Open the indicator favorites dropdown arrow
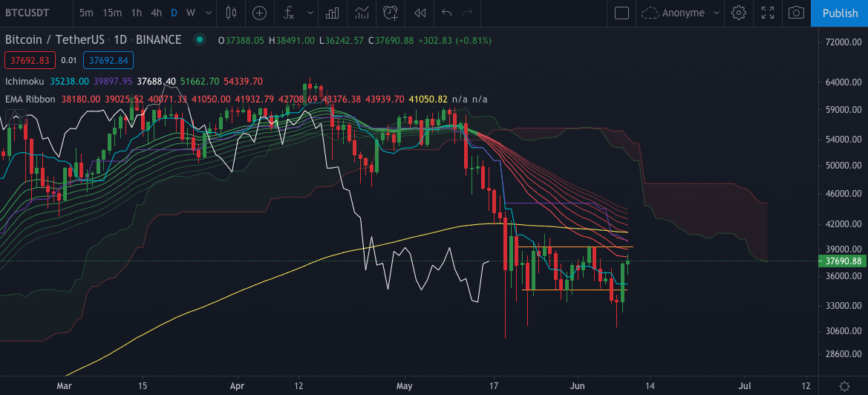The image size is (868, 395). (310, 13)
